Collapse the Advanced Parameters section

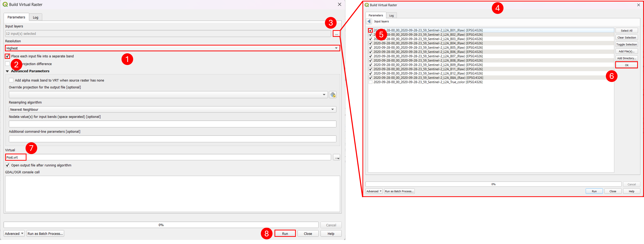[7, 71]
